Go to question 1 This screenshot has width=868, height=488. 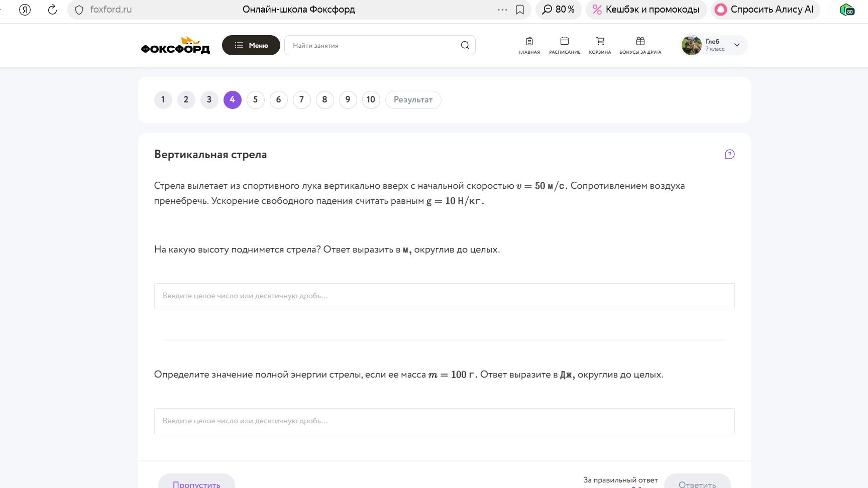click(x=163, y=99)
